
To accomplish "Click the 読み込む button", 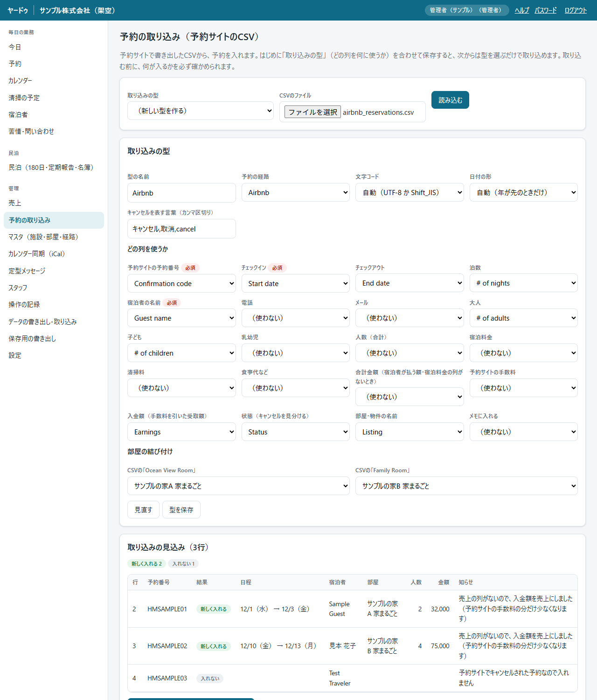I will point(450,100).
